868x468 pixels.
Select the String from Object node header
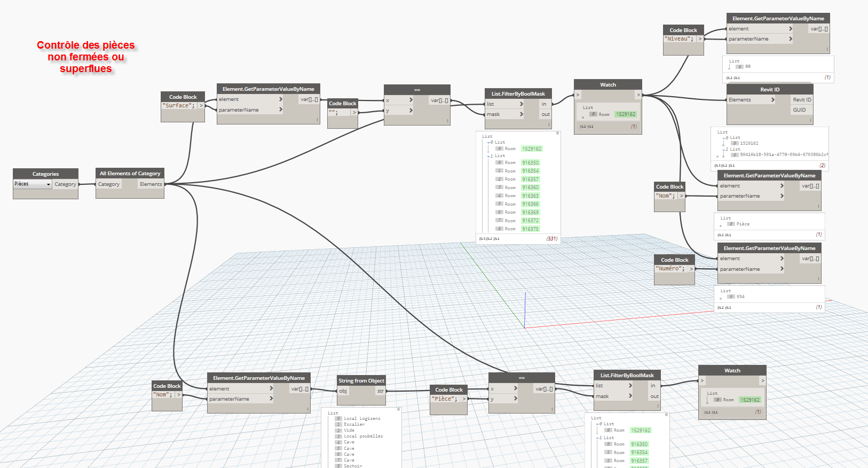point(361,380)
